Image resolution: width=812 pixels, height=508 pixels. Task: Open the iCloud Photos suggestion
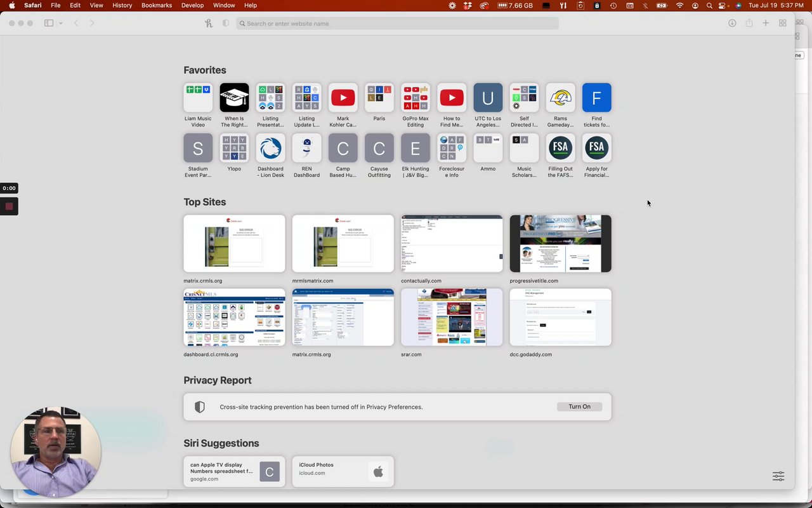pos(343,472)
